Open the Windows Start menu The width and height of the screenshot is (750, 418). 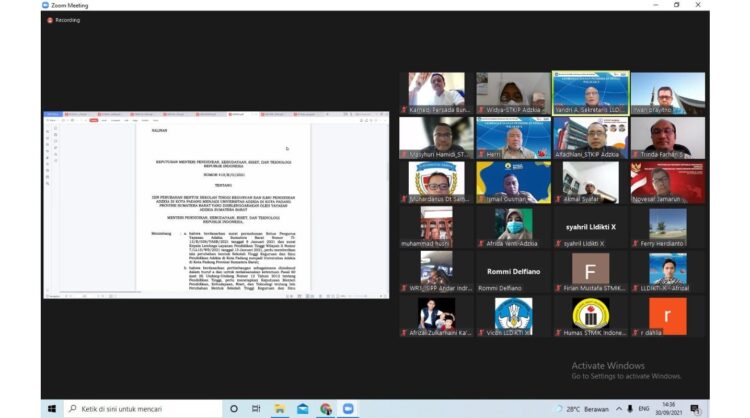point(52,408)
